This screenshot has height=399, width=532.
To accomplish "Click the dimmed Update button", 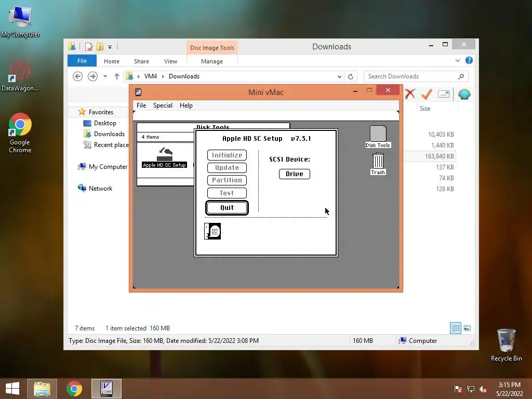I will coord(227,168).
